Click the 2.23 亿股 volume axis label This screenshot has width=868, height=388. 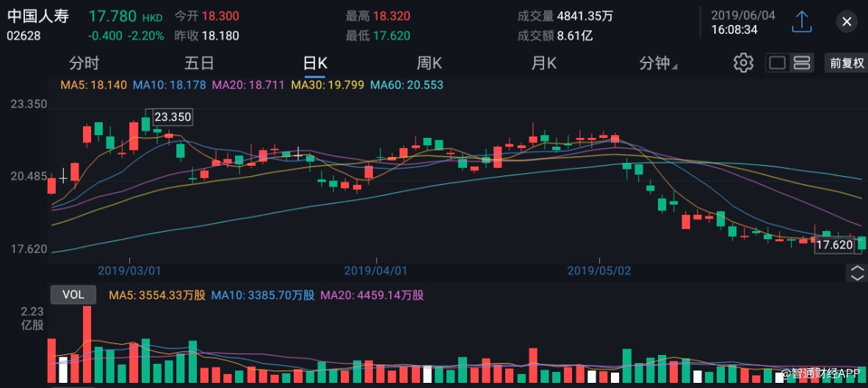coord(32,318)
